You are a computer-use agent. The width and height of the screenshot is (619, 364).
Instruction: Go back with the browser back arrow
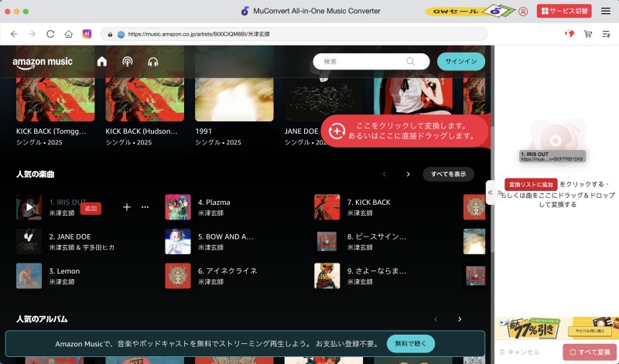[x=14, y=34]
